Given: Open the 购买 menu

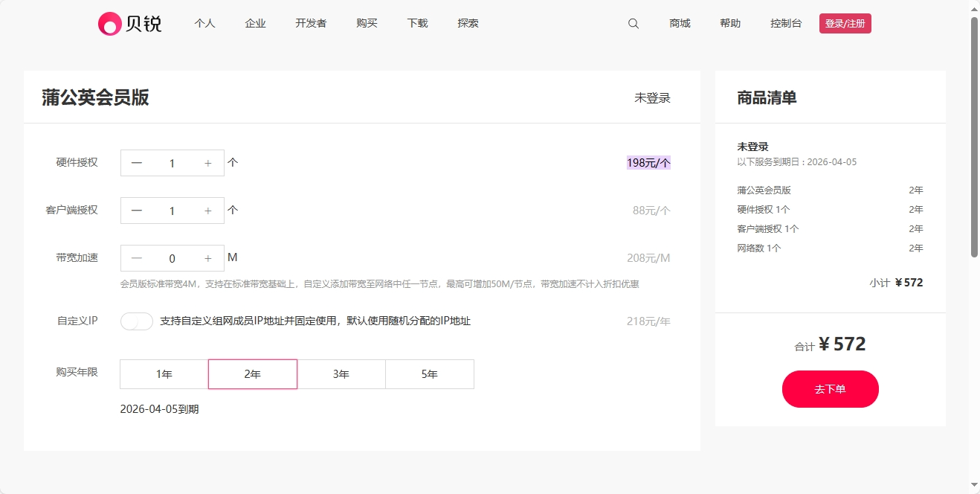Looking at the screenshot, I should point(367,24).
